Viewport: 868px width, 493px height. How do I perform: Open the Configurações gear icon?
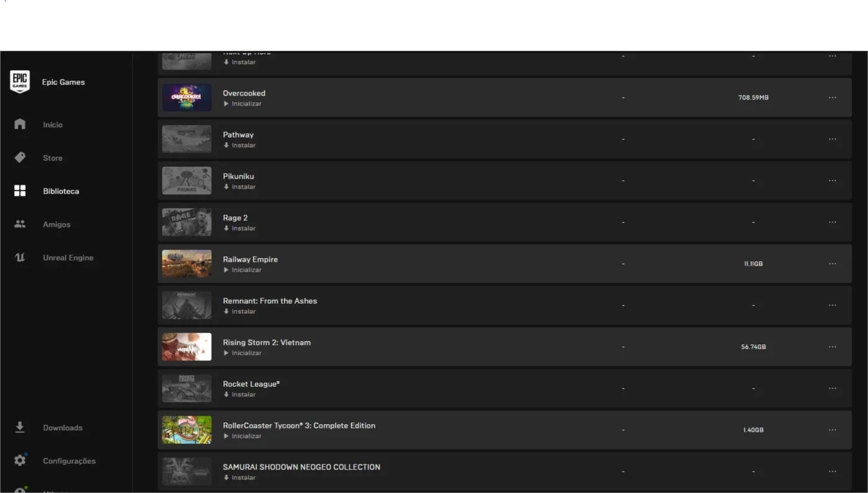coord(20,461)
